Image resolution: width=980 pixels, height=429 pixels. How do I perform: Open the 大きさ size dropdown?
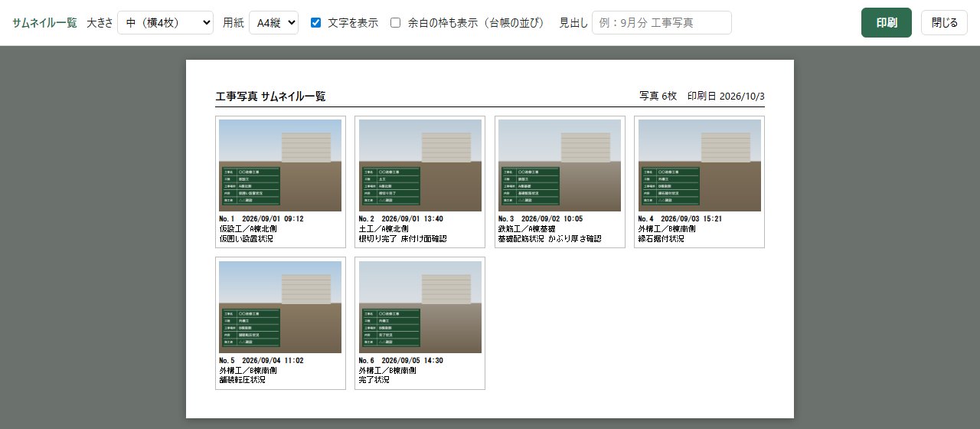pos(165,23)
